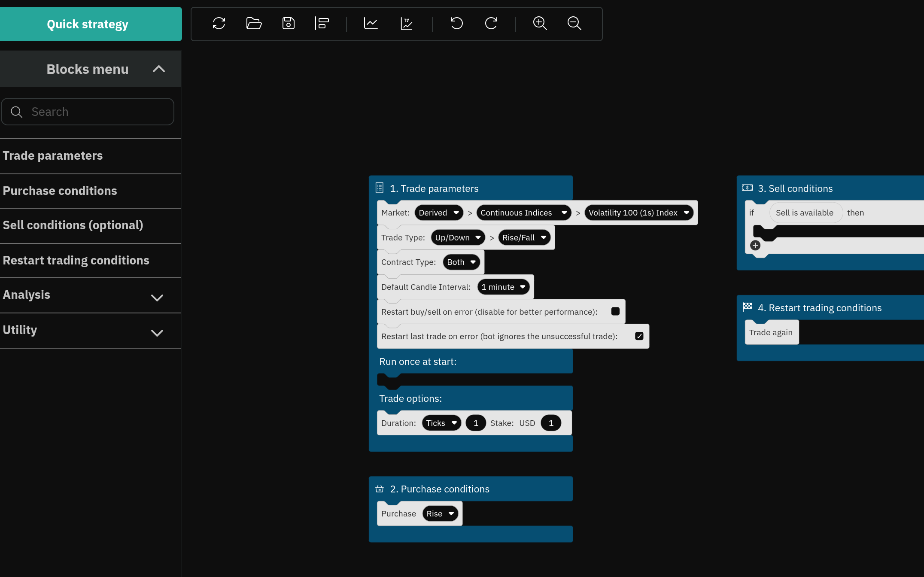Collapse the Blocks menu chevron

(159, 69)
